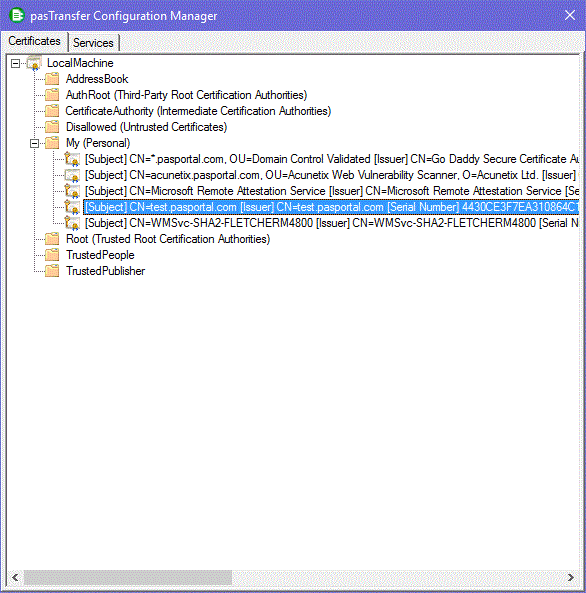This screenshot has width=586, height=593.
Task: Click the TrustedPublisher folder icon
Action: 52,271
